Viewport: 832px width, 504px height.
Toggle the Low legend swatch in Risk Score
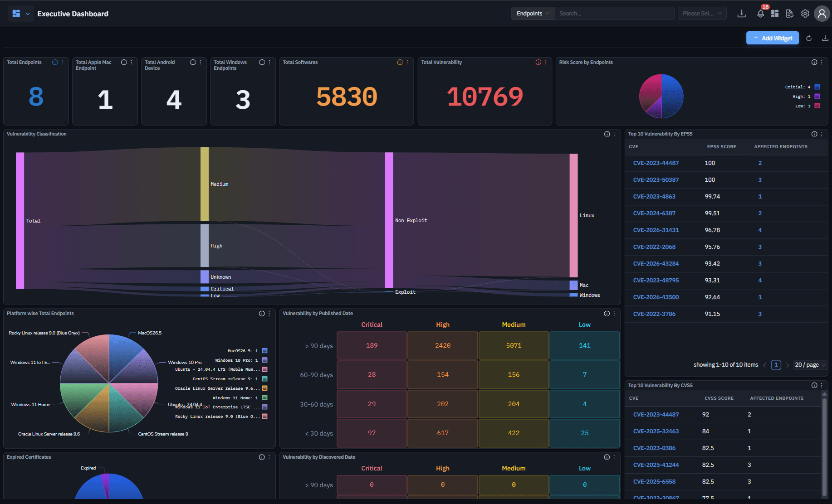point(817,106)
